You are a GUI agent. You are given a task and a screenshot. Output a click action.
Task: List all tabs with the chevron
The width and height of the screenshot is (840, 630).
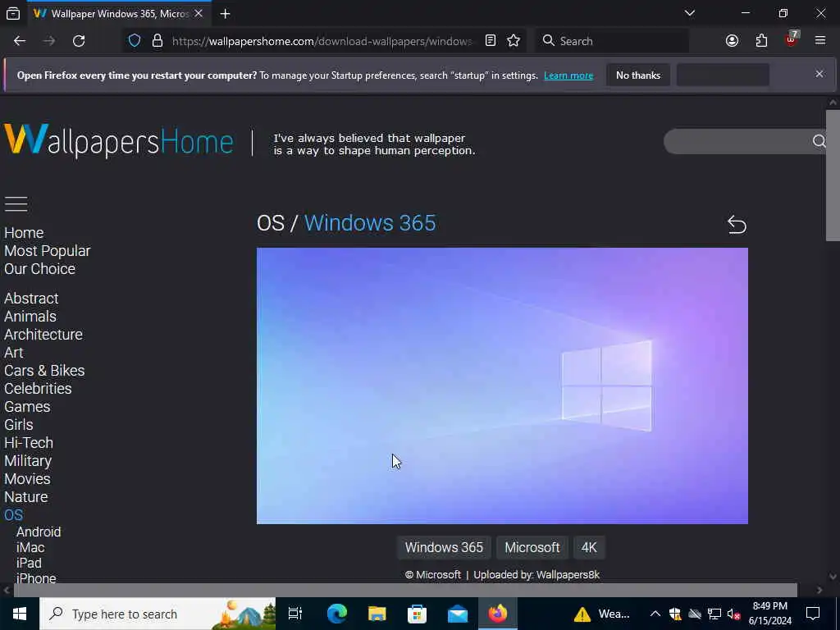(689, 13)
